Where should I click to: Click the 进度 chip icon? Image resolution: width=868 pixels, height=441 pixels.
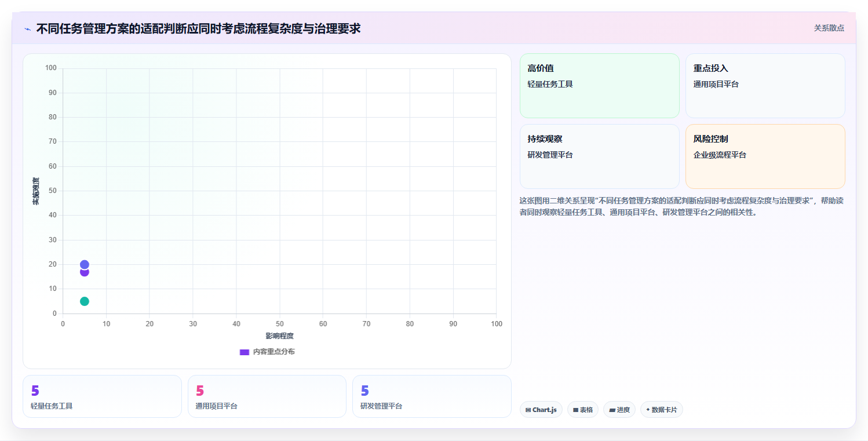(x=612, y=410)
